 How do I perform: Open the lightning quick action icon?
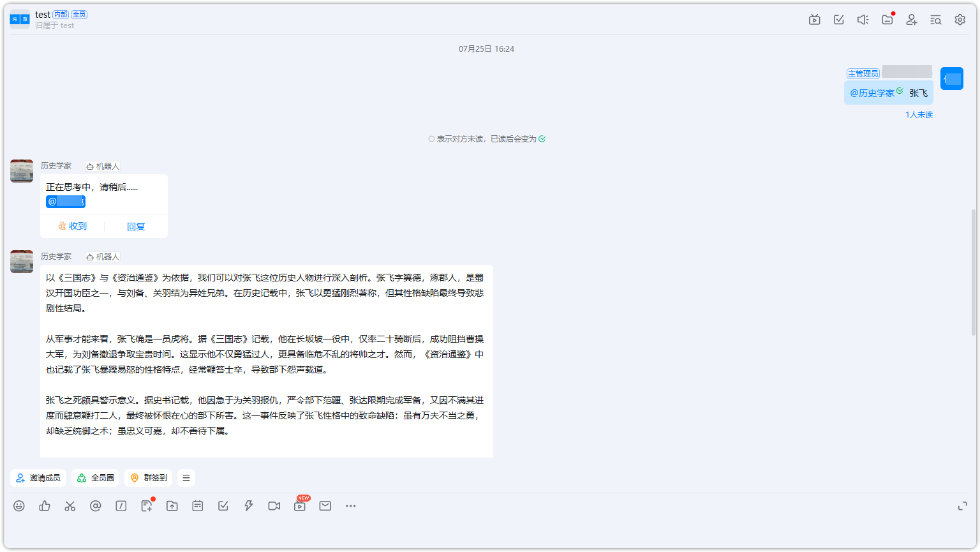pyautogui.click(x=248, y=505)
